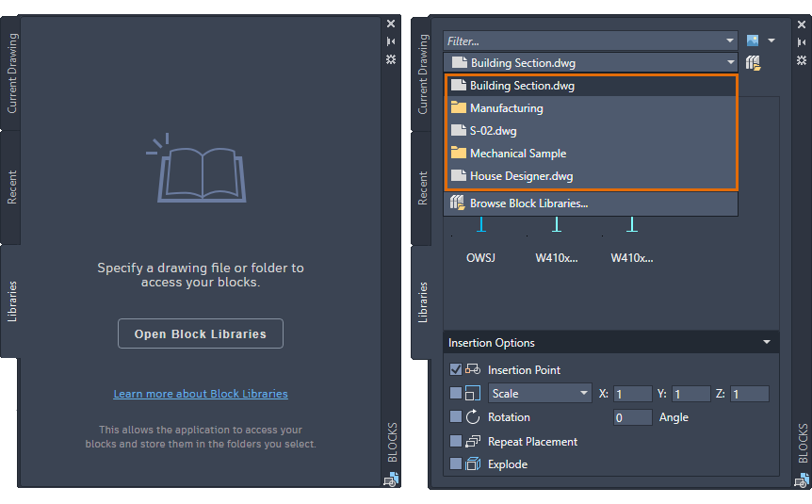Open properties menu of left Blocks palette
This screenshot has width=812, height=504.
click(391, 59)
